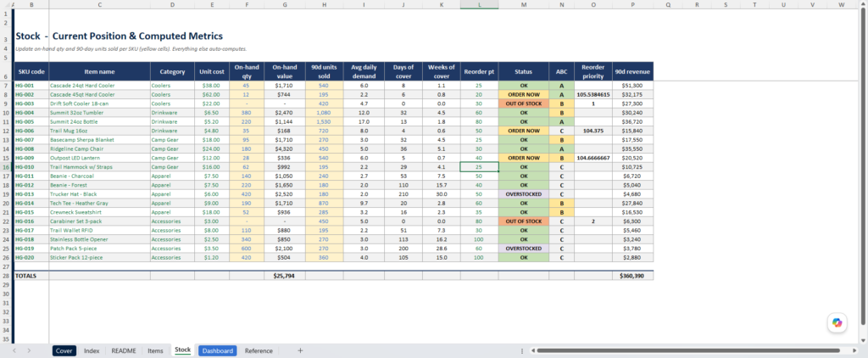Add a new sheet with plus icon
The image size is (868, 358).
(300, 351)
